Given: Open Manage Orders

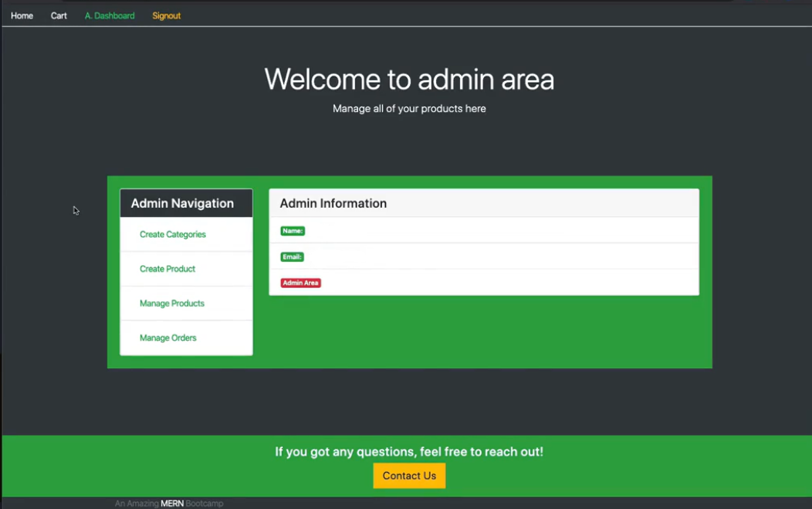Looking at the screenshot, I should click(x=167, y=338).
